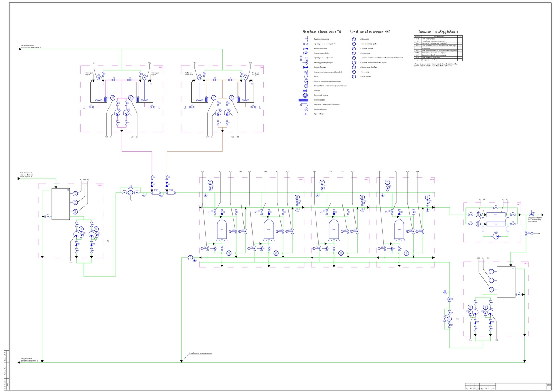Select the air filter legend symbol
The height and width of the screenshot is (392, 554).
click(x=306, y=95)
